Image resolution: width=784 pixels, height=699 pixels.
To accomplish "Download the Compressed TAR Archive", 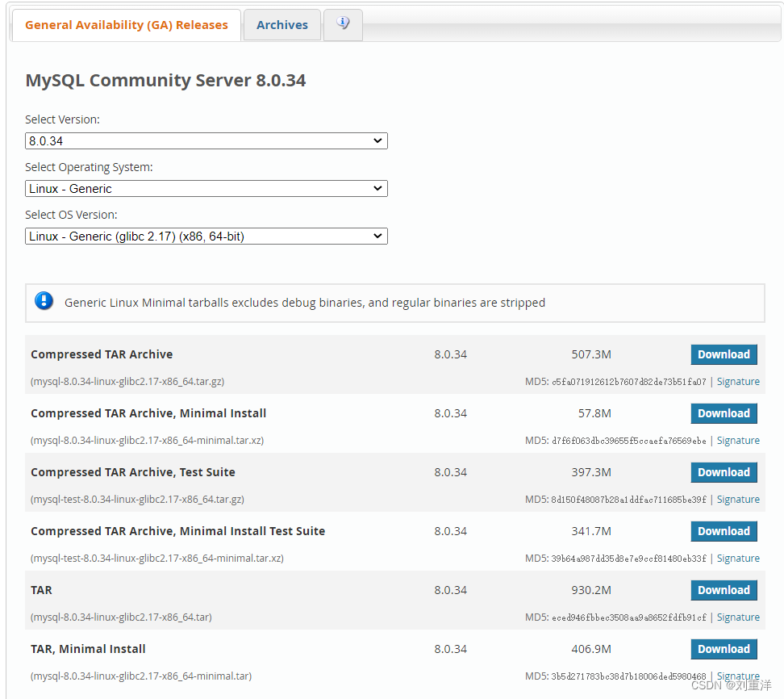I will tap(724, 354).
